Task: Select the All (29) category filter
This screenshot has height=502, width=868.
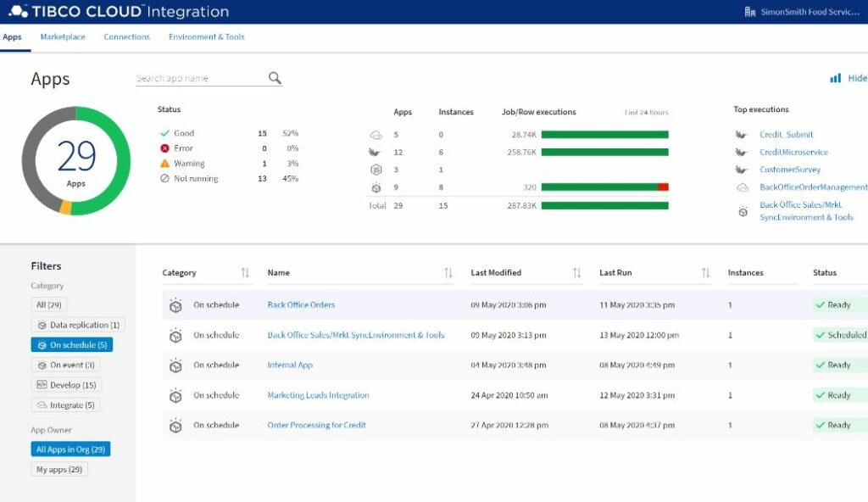Action: [x=48, y=304]
